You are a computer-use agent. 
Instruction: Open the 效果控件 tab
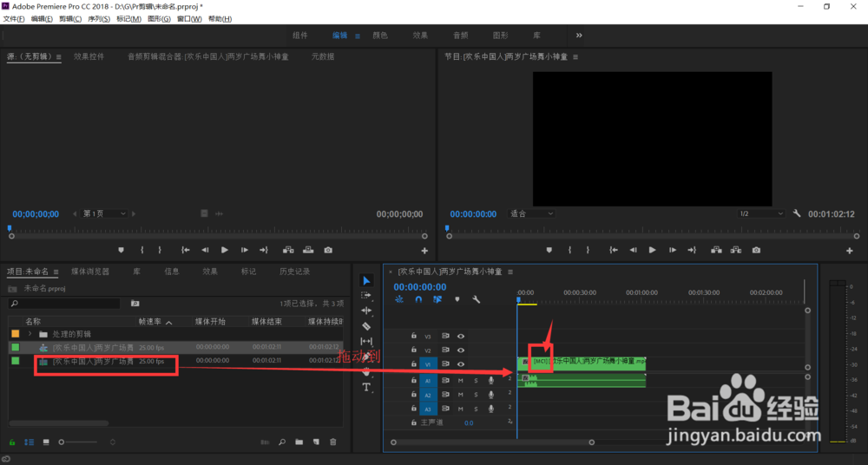(89, 56)
